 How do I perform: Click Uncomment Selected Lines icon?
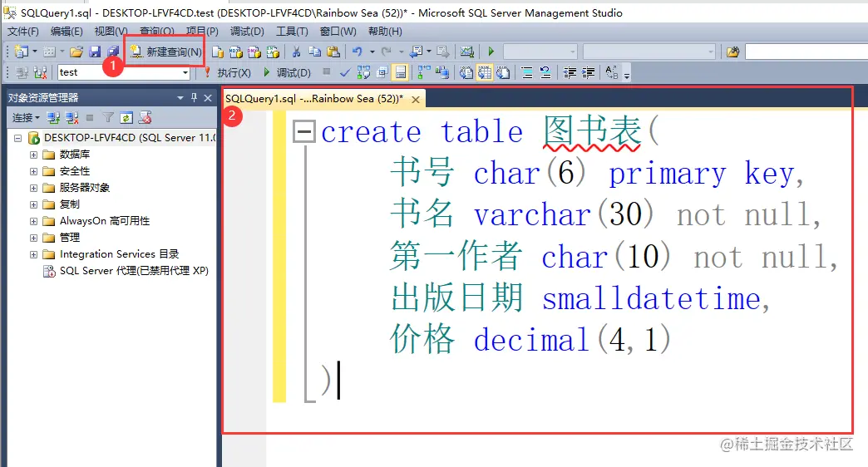pos(545,72)
